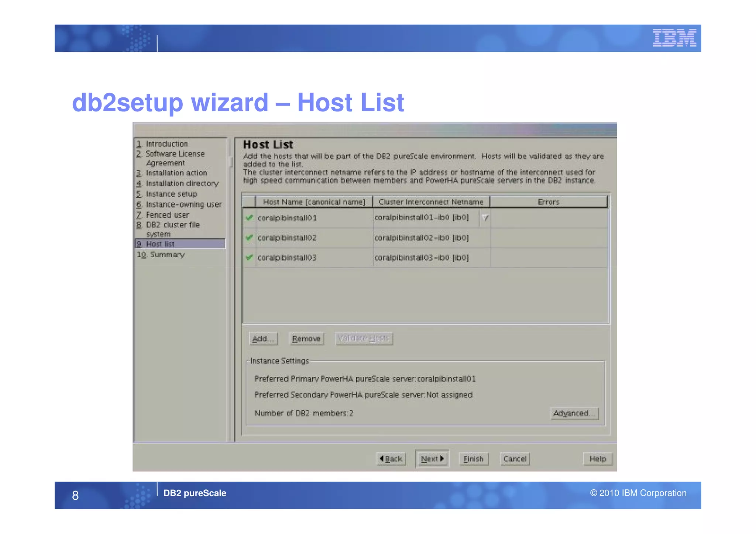Cancel the db2setup wizard
The height and width of the screenshot is (534, 756).
[515, 459]
